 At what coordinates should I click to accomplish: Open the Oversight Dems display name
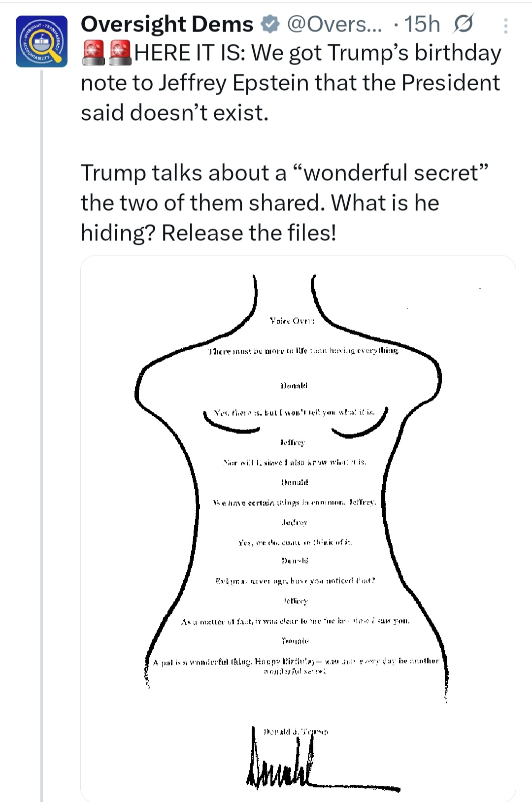[166, 24]
